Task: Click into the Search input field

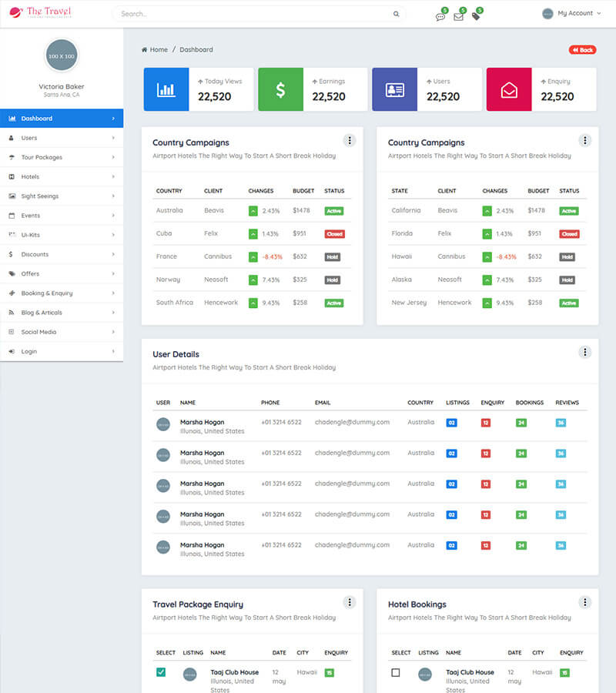Action: [254, 14]
